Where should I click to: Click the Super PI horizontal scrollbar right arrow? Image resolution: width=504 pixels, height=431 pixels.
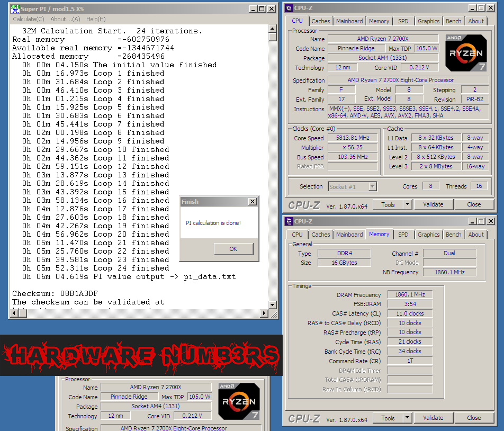(264, 313)
